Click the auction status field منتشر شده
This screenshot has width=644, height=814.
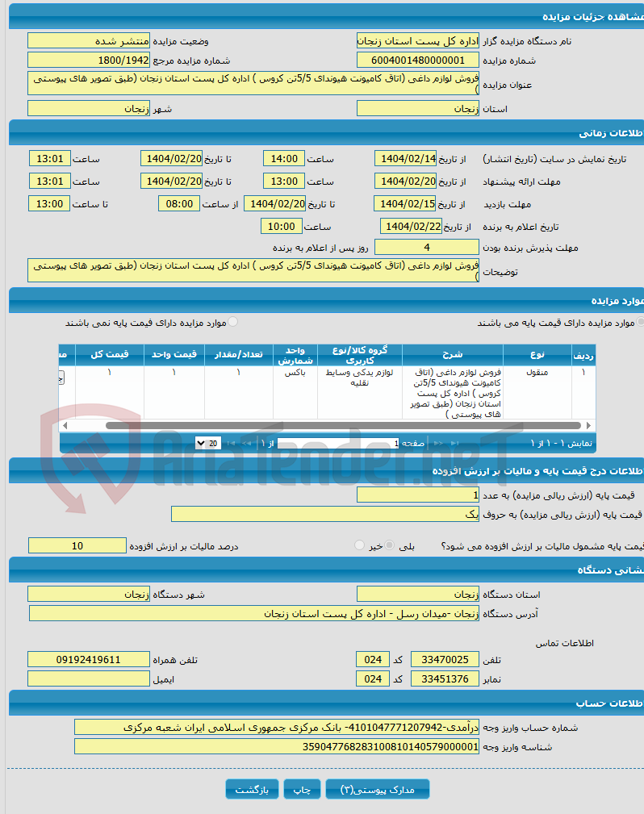pyautogui.click(x=89, y=41)
